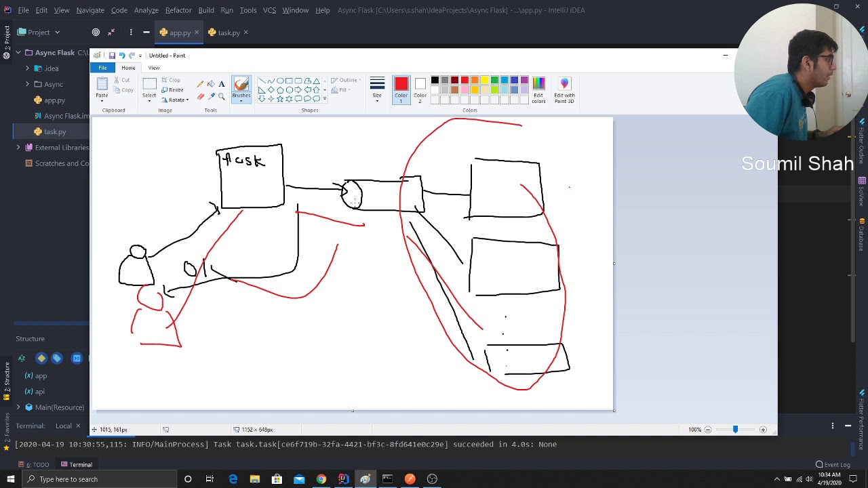Viewport: 868px width, 488px height.
Task: Click Undo arrow in Paint title bar
Action: pos(122,56)
